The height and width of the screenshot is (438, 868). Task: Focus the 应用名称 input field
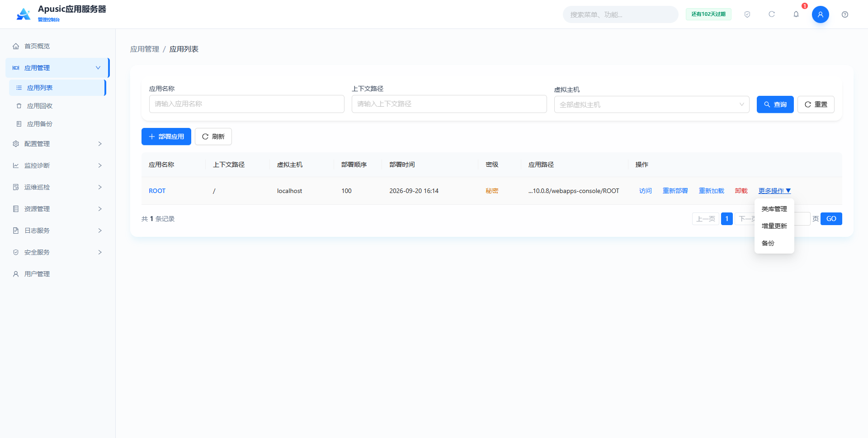(247, 104)
